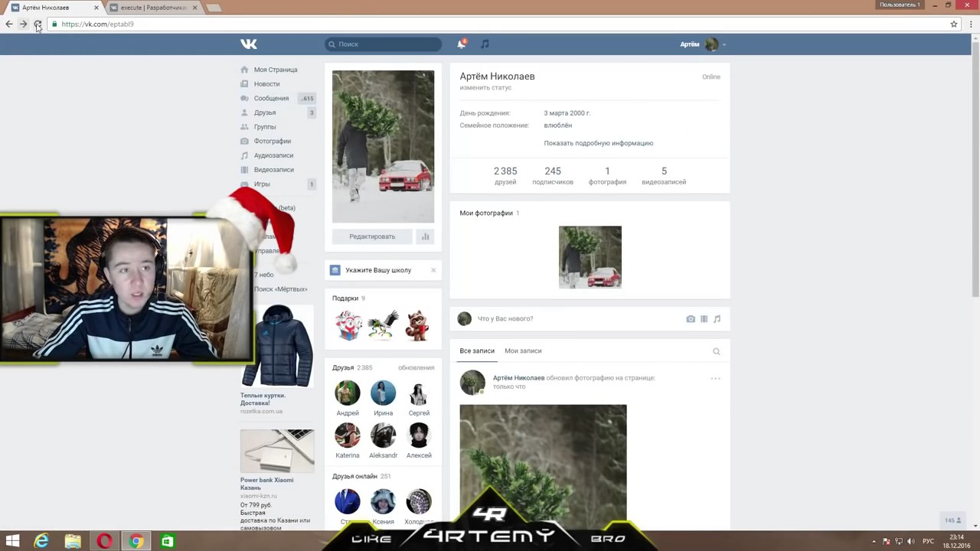Image resolution: width=980 pixels, height=551 pixels.
Task: Click the groups icon beside Группы
Action: tap(244, 127)
